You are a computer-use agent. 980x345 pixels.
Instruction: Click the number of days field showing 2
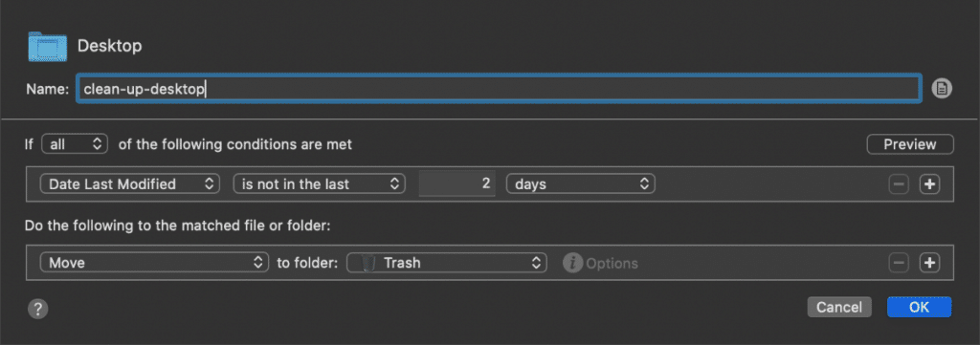pyautogui.click(x=457, y=184)
